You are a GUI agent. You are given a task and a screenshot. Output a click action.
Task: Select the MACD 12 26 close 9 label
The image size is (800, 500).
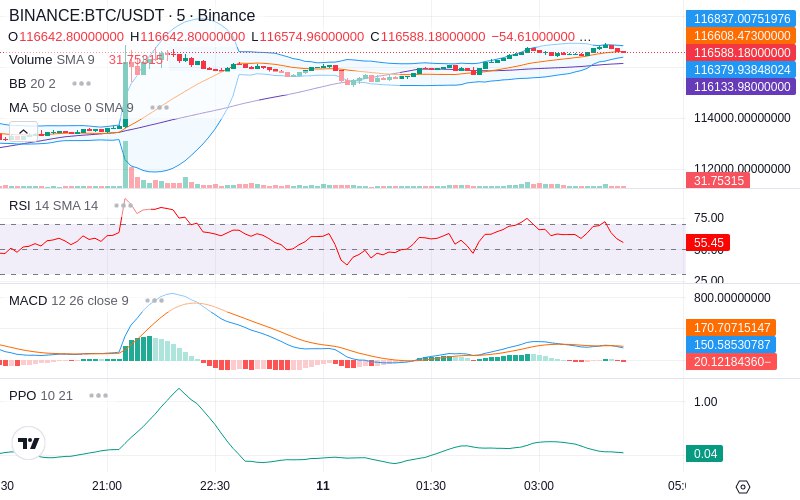point(68,301)
